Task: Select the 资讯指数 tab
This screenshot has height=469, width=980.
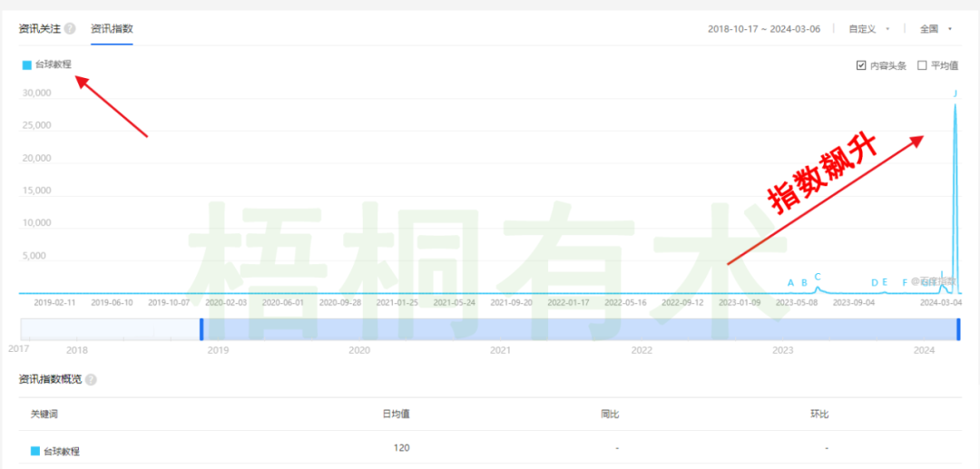Action: point(112,29)
